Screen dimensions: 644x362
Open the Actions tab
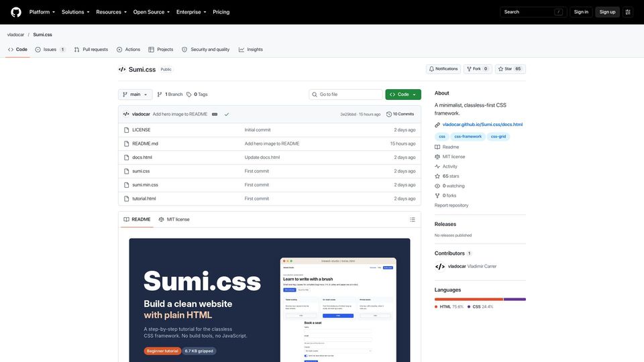tap(128, 49)
